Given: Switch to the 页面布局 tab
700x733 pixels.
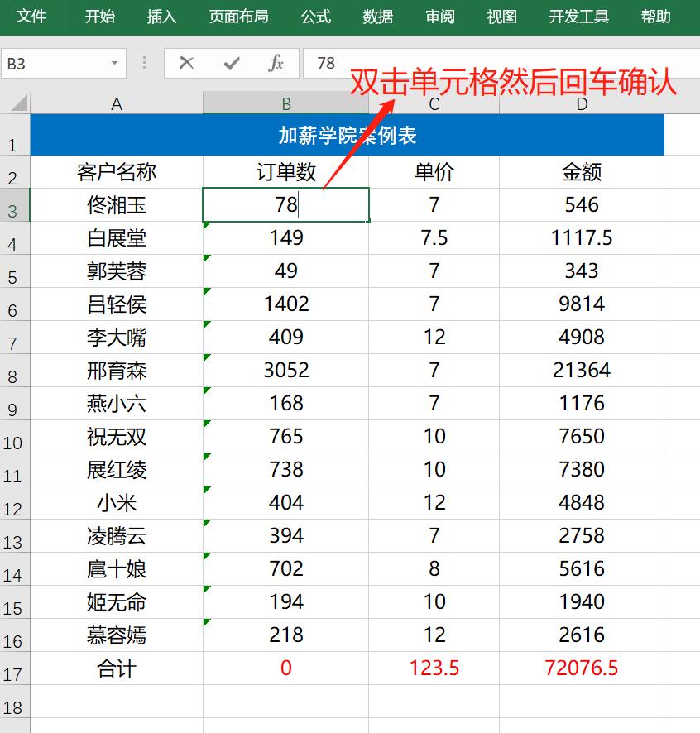Looking at the screenshot, I should (239, 17).
